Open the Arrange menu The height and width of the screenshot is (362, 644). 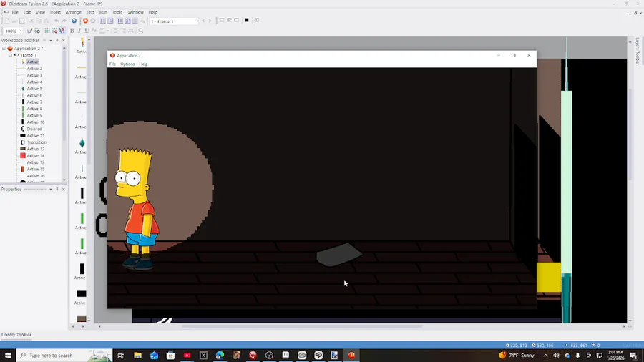pos(74,12)
